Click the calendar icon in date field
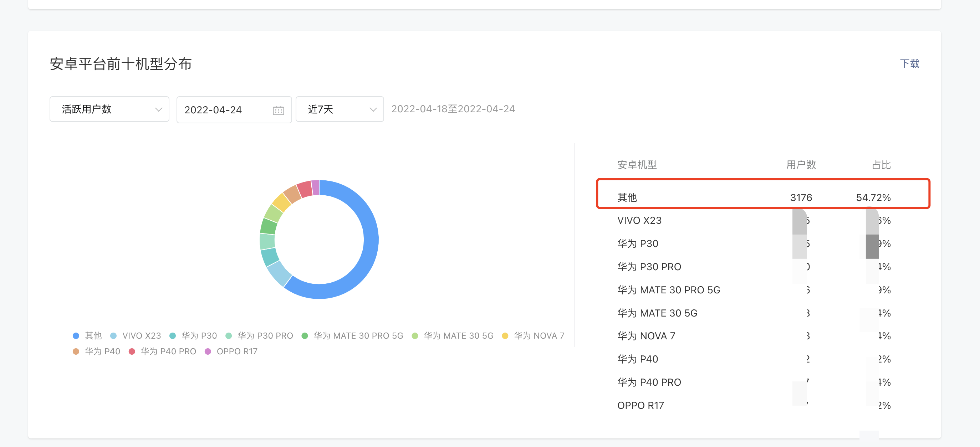 (x=278, y=110)
